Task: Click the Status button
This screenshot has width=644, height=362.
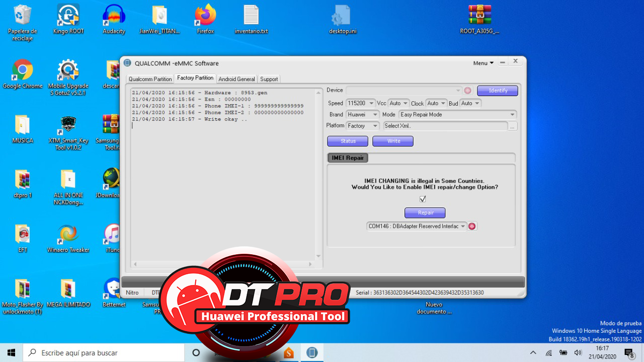Action: click(x=348, y=141)
